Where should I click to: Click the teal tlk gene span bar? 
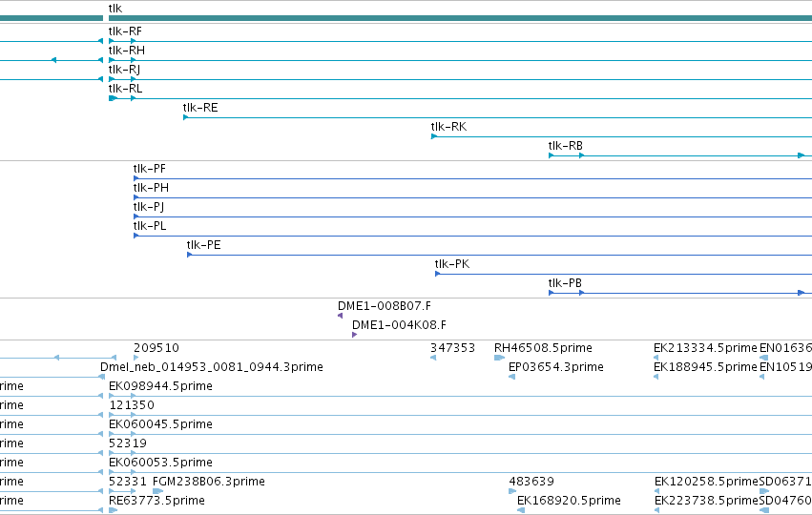(x=460, y=18)
